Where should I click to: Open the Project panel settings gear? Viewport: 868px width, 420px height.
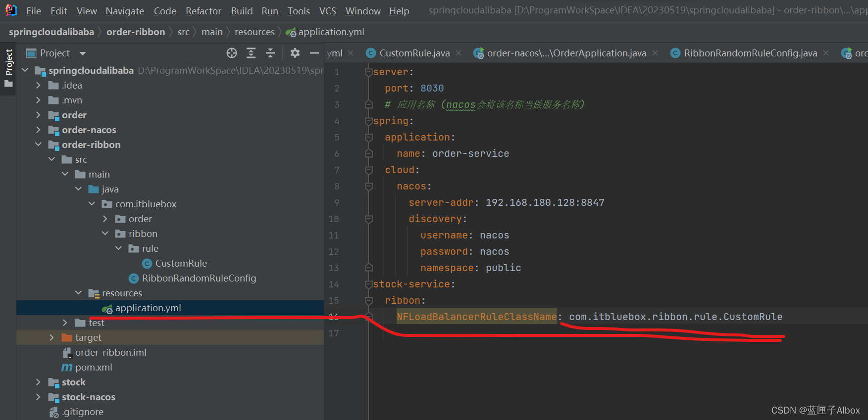(295, 53)
